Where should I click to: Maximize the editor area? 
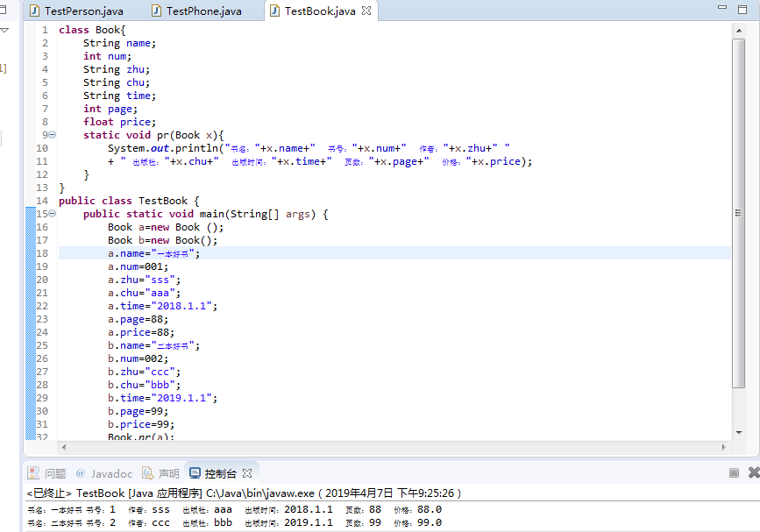742,10
